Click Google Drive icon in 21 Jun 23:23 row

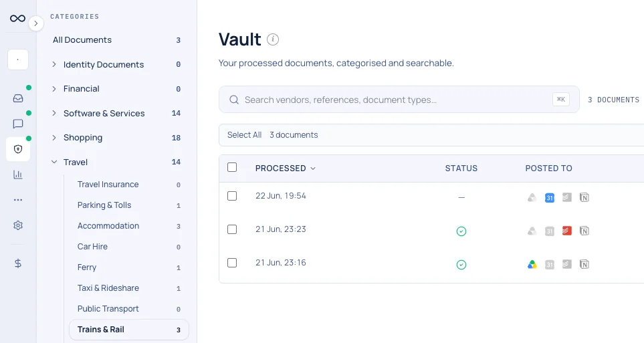coord(532,231)
